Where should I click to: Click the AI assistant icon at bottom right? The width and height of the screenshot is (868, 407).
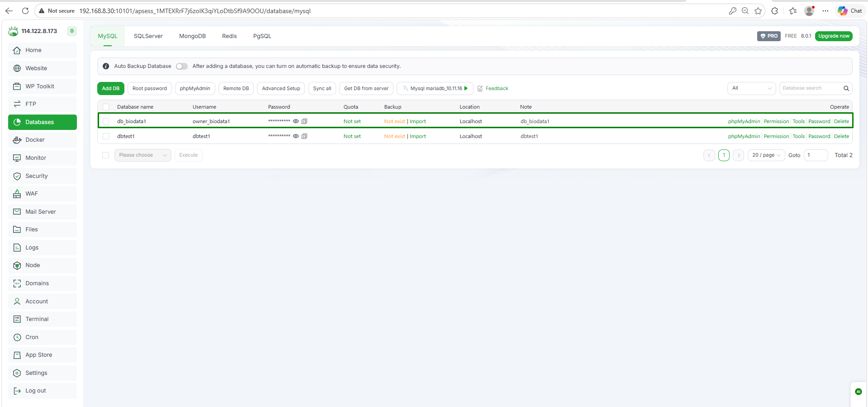point(858,392)
